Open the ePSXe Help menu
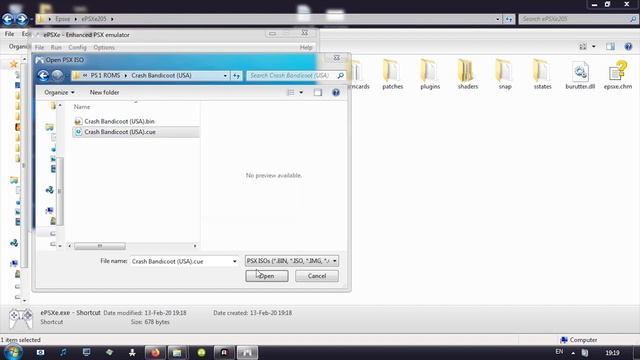 [x=306, y=47]
